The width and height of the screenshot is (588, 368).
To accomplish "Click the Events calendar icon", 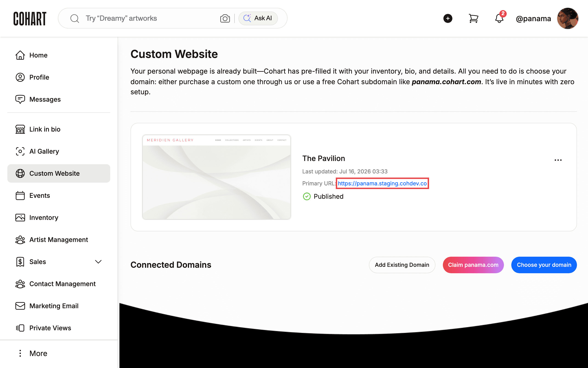I will [x=20, y=195].
